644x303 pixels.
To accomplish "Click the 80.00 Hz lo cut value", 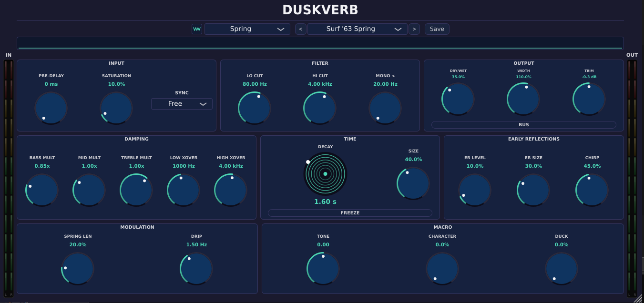I will 255,84.
